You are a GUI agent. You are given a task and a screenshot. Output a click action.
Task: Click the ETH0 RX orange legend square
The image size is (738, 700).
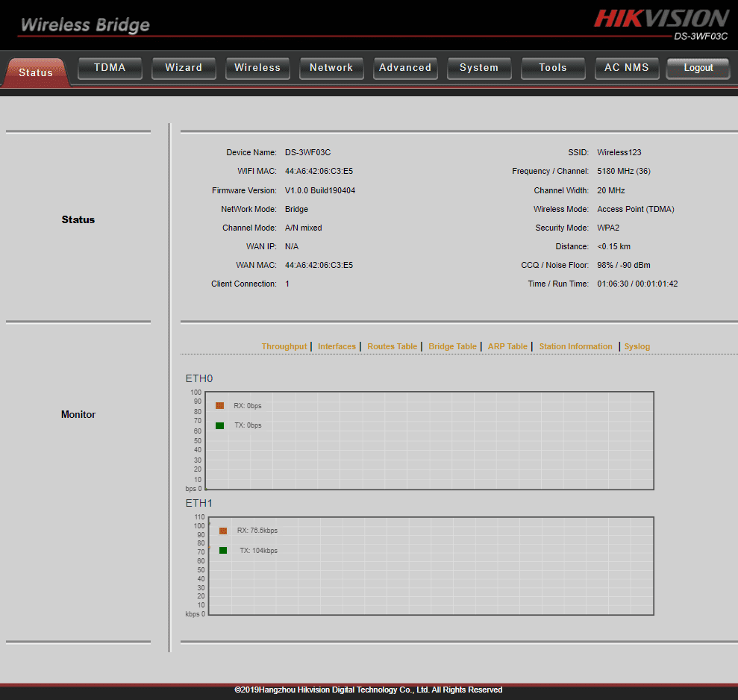click(x=220, y=406)
